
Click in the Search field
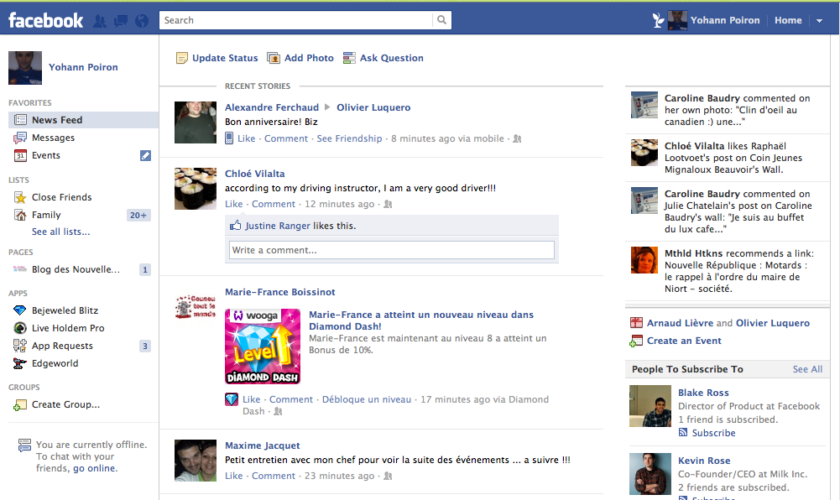tap(296, 20)
